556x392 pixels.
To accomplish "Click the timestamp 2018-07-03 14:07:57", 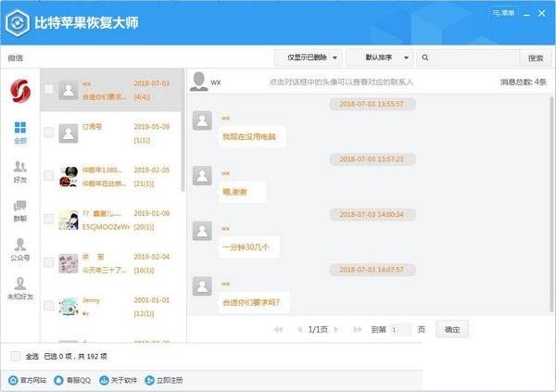I will (372, 270).
